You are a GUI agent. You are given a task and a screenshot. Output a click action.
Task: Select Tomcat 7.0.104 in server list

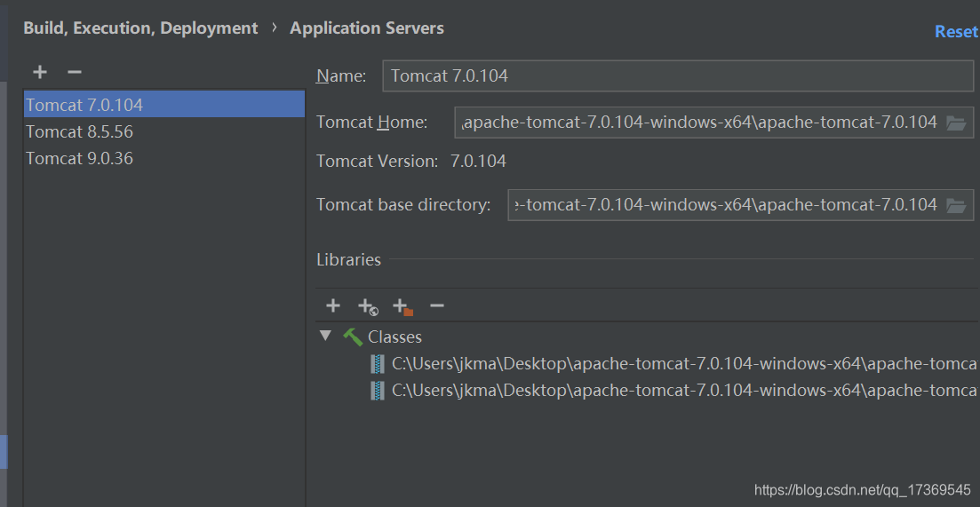click(164, 104)
